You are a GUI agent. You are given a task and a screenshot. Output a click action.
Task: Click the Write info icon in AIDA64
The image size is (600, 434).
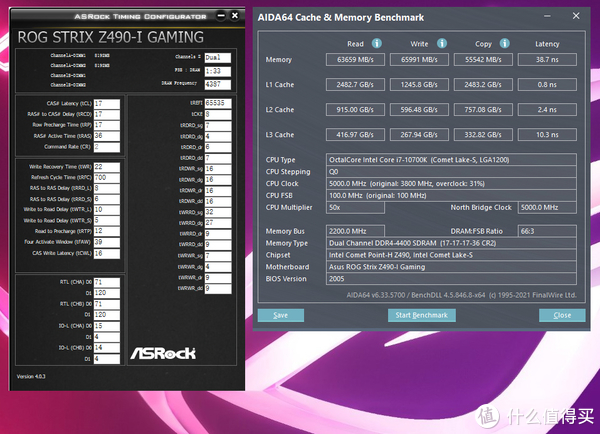(x=442, y=43)
